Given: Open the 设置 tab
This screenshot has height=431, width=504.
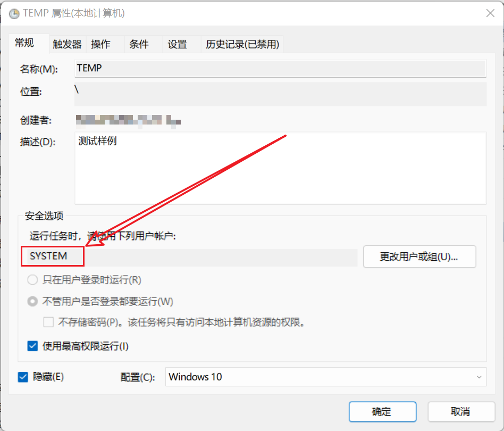Looking at the screenshot, I should pyautogui.click(x=177, y=45).
